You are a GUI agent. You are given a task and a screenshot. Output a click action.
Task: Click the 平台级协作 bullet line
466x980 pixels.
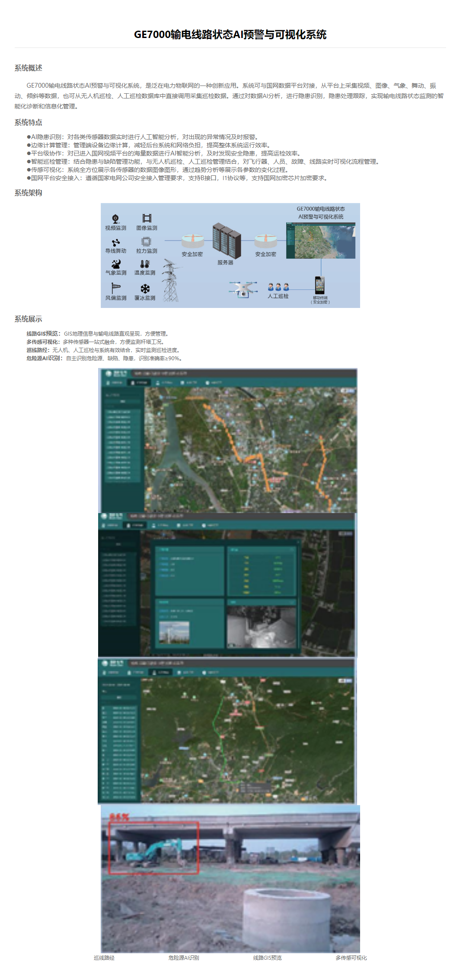[x=165, y=153]
